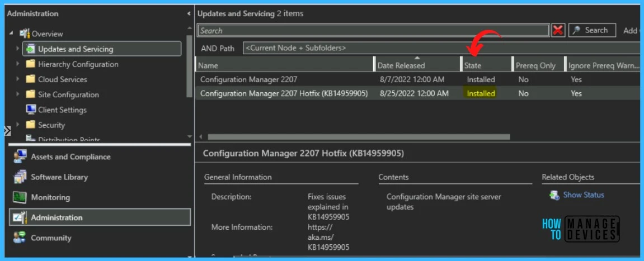Open the Community workspace

coord(100,238)
